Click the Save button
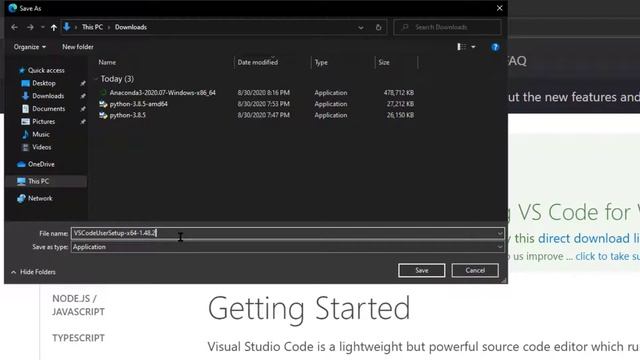 tap(422, 270)
